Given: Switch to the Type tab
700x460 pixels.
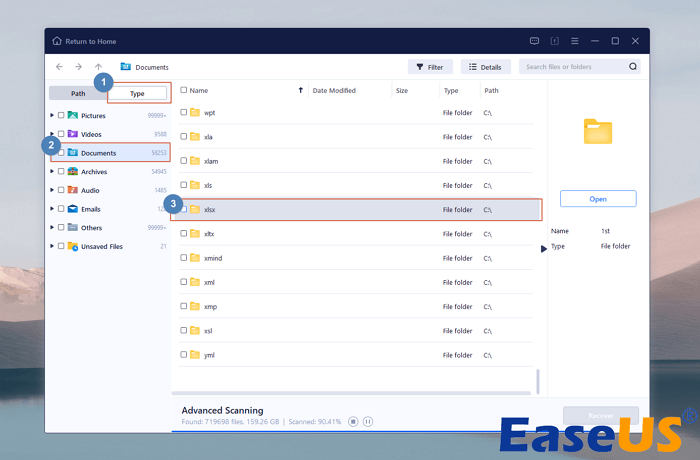Looking at the screenshot, I should [138, 93].
